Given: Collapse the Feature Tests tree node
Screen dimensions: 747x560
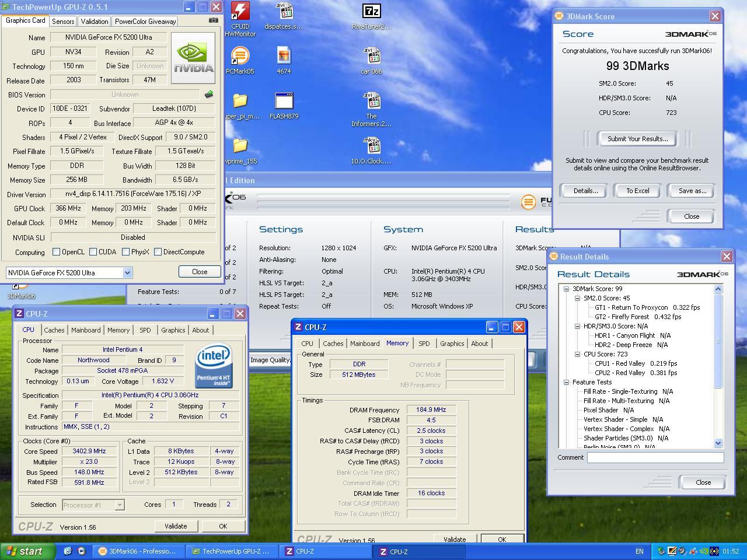Looking at the screenshot, I should click(x=566, y=382).
